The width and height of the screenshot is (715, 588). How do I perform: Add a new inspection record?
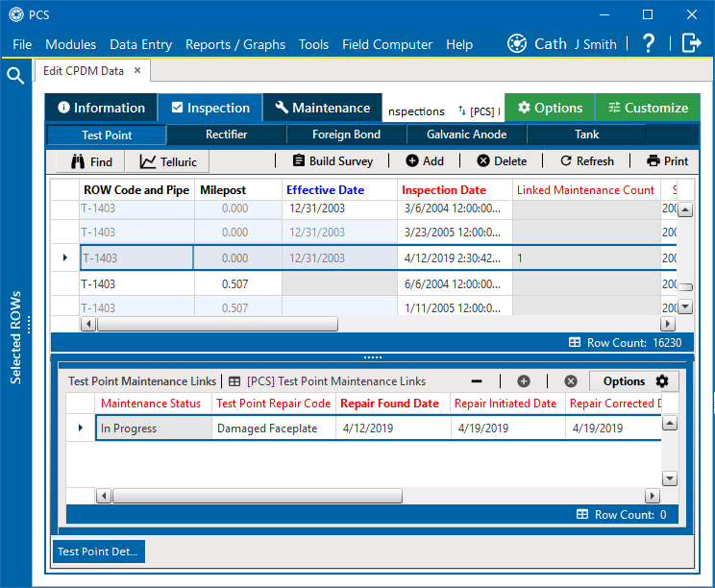pos(425,161)
